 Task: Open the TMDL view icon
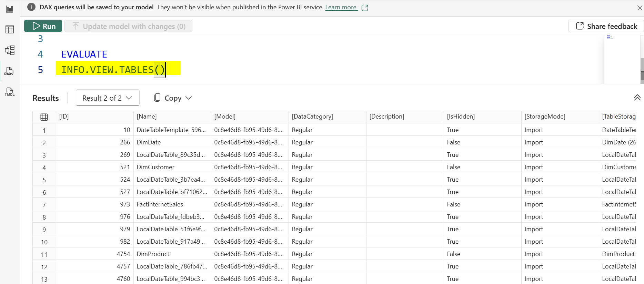coord(10,92)
